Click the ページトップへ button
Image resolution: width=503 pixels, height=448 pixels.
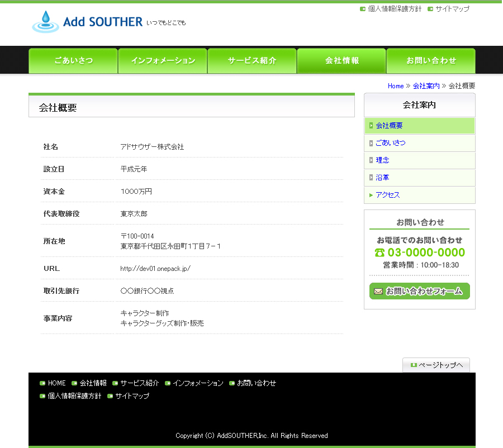click(436, 365)
